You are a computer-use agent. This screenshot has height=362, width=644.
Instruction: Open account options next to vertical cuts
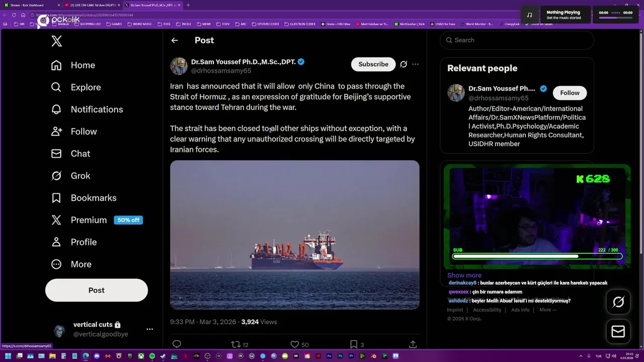pyautogui.click(x=149, y=329)
